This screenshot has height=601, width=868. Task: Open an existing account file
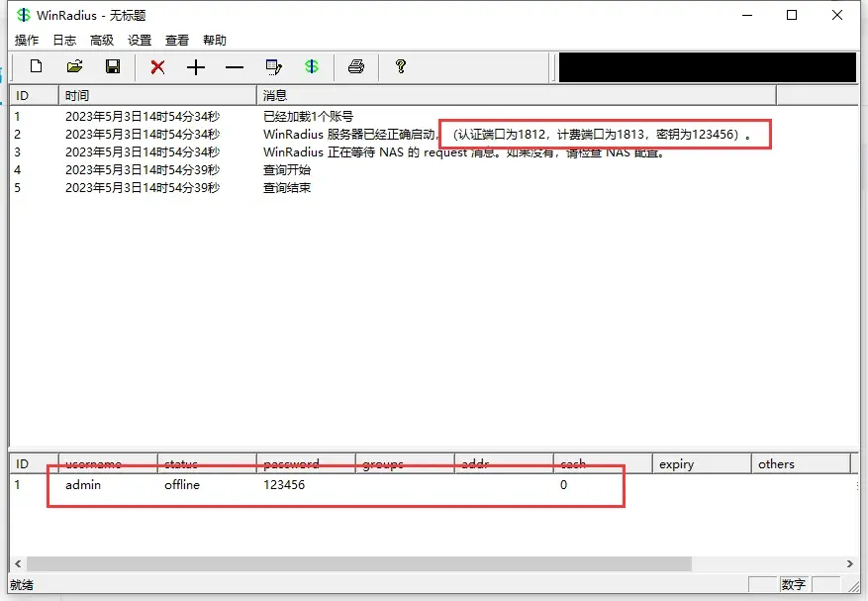coord(74,66)
